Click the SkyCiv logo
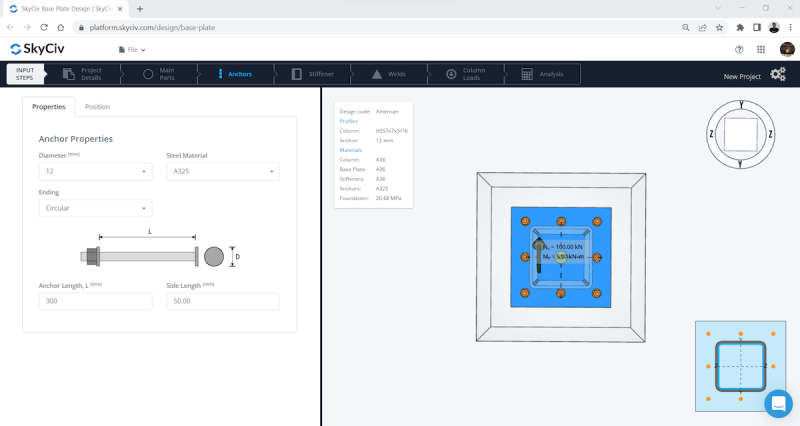Image resolution: width=800 pixels, height=426 pixels. pyautogui.click(x=38, y=49)
